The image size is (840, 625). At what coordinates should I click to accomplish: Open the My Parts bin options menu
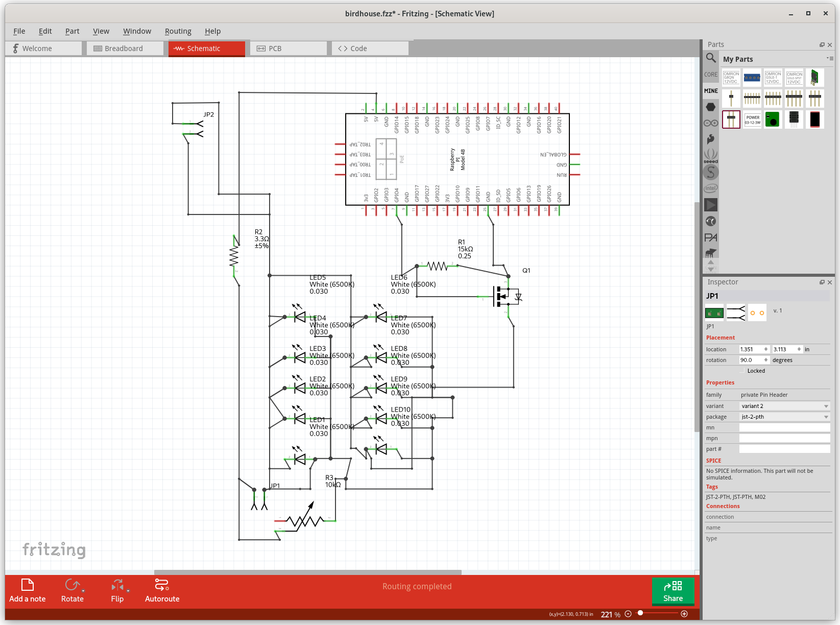tap(830, 59)
